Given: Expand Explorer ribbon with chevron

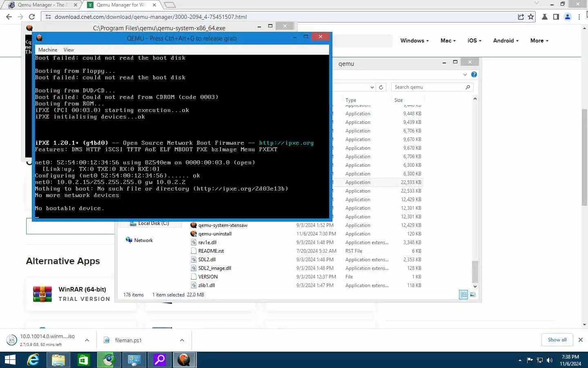Looking at the screenshot, I should click(x=465, y=74).
